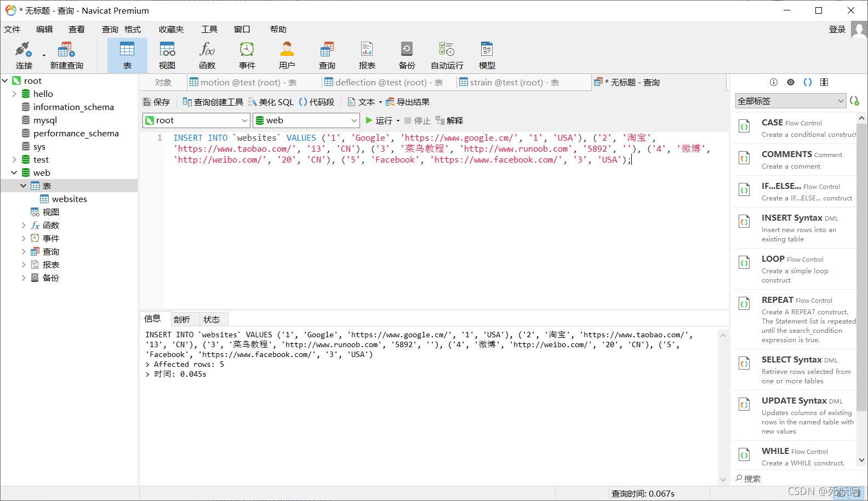The width and height of the screenshot is (868, 501).
Task: Select the 表 table toolbar icon
Action: 127,55
